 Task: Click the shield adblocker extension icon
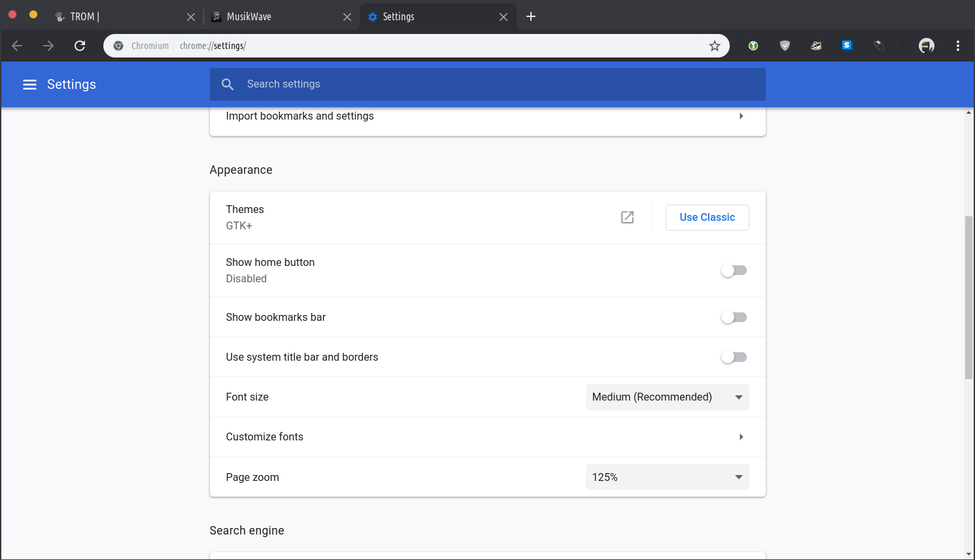tap(785, 46)
